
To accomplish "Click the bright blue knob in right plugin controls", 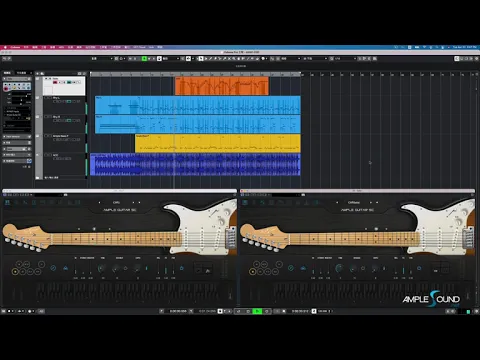I will 339,268.
